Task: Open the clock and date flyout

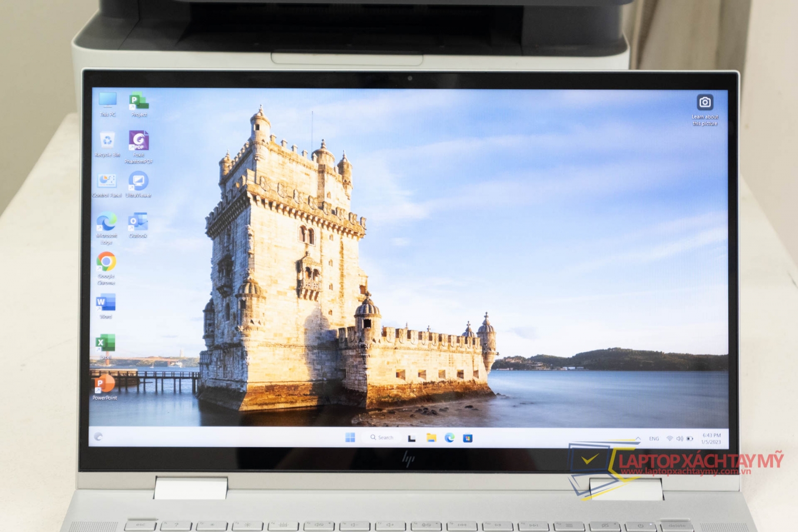Action: point(711,439)
